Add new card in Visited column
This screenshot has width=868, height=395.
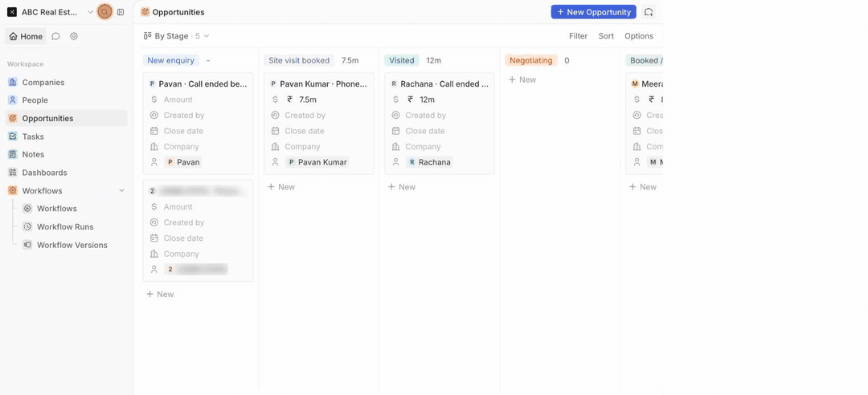[402, 187]
